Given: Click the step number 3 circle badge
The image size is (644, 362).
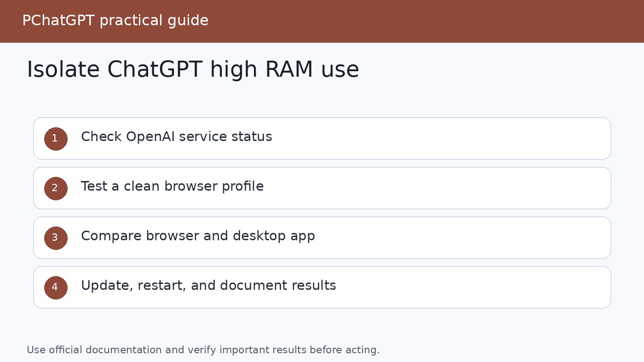Looking at the screenshot, I should [56, 238].
